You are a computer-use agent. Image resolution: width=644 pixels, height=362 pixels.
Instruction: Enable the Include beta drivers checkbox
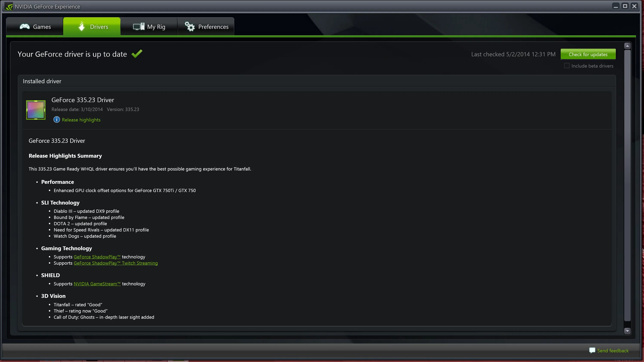[x=567, y=66]
